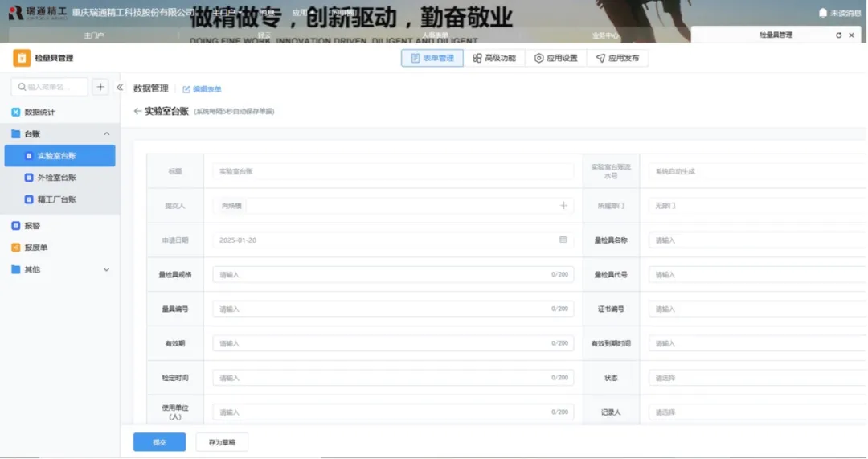Collapse the 台账 folder
This screenshot has height=459, width=868.
tap(107, 133)
